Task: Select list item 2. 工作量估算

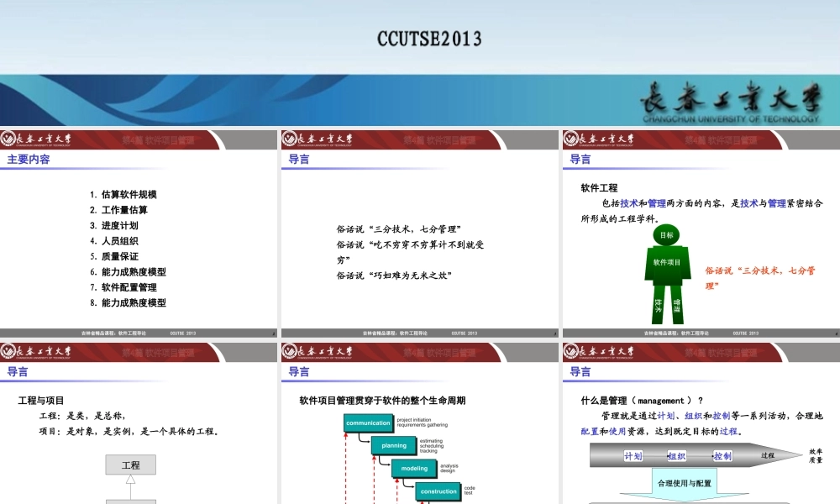Action: [x=118, y=210]
